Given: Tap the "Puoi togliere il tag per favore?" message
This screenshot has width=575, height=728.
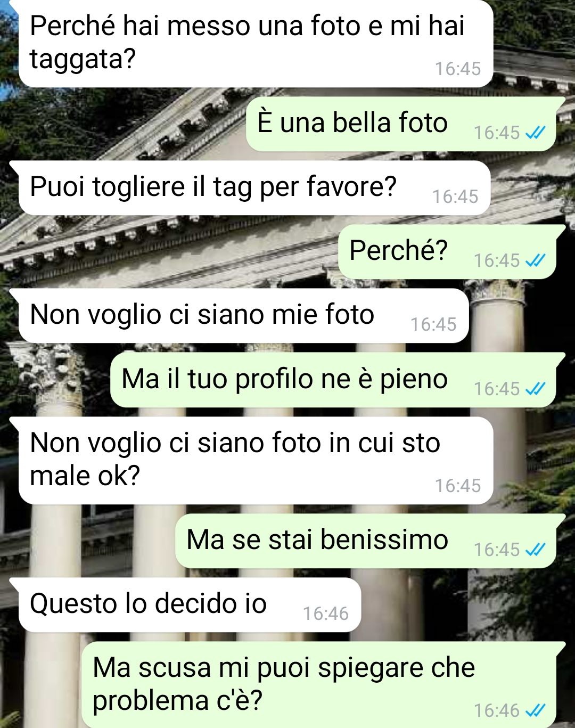Looking at the screenshot, I should tap(254, 188).
